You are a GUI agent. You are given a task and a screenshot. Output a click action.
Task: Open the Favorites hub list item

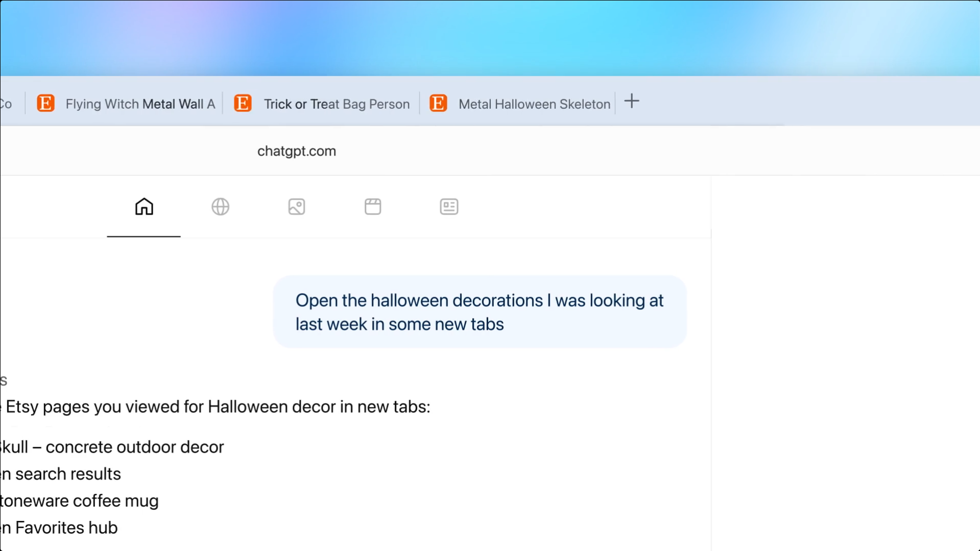[x=59, y=528]
